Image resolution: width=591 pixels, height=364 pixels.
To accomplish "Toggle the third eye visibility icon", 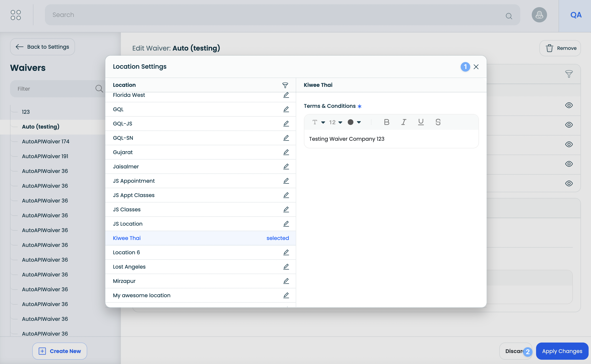I will 569,144.
